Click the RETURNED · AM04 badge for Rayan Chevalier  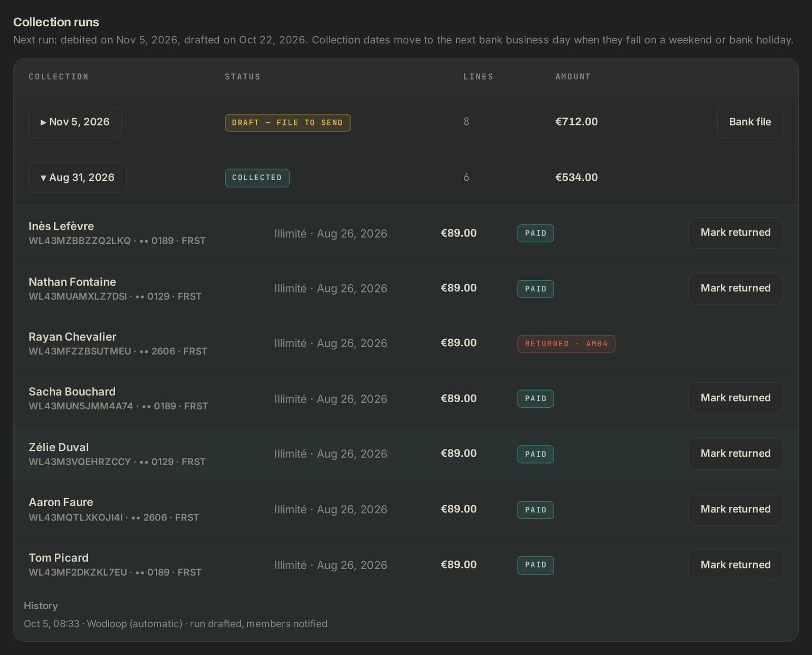[x=566, y=344]
